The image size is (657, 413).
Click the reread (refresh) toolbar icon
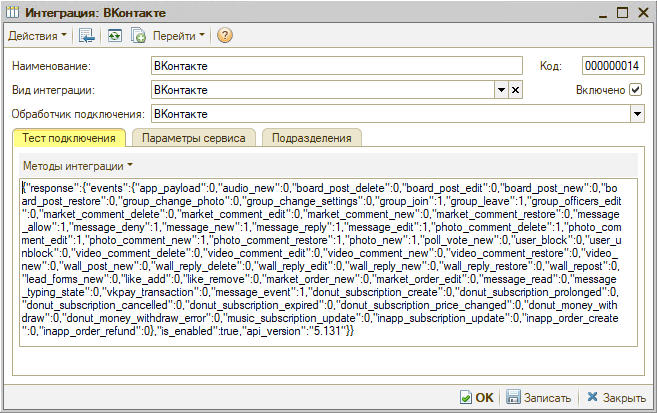(114, 36)
